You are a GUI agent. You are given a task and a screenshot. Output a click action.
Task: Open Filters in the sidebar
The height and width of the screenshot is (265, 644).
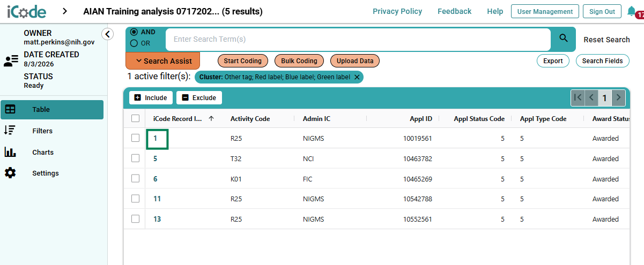coord(42,131)
